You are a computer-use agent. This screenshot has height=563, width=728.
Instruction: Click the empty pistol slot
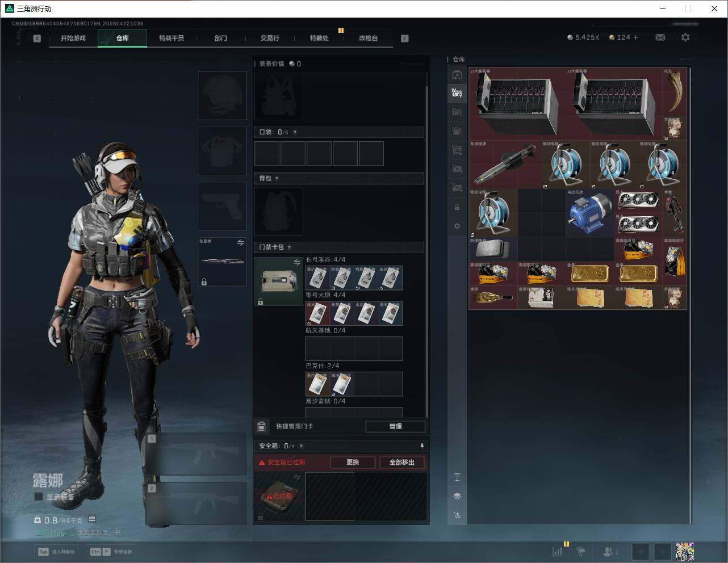[x=222, y=207]
